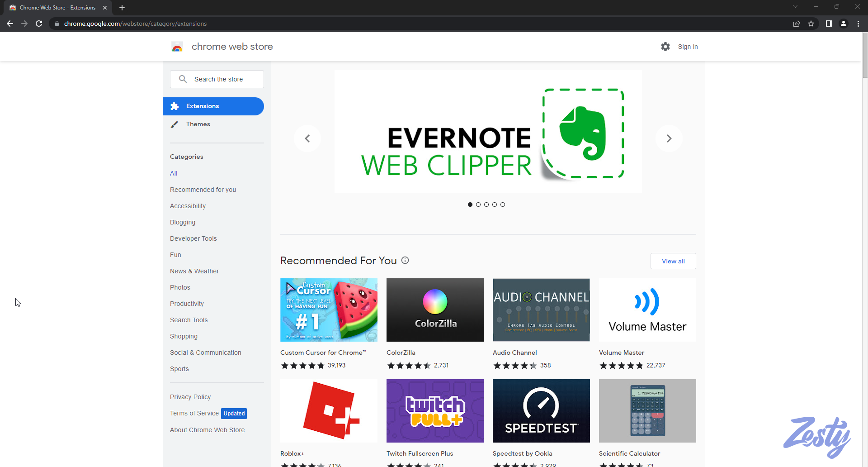This screenshot has width=868, height=467.
Task: Open the side panel icon
Action: (x=829, y=24)
